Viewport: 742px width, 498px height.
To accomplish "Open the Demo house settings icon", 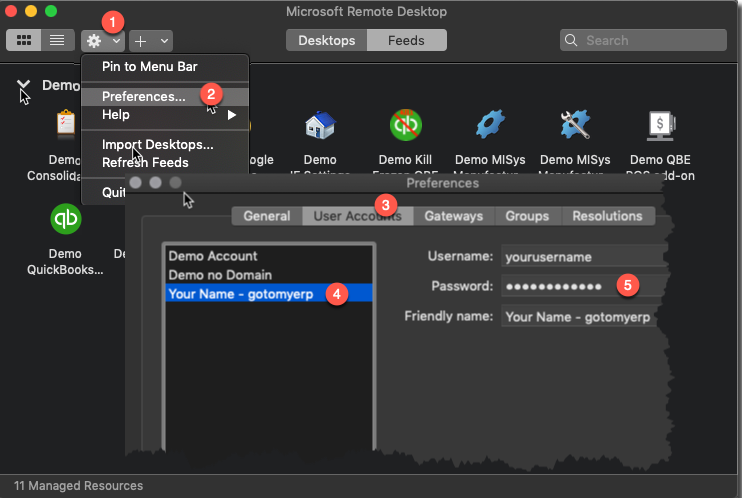I will pyautogui.click(x=320, y=125).
